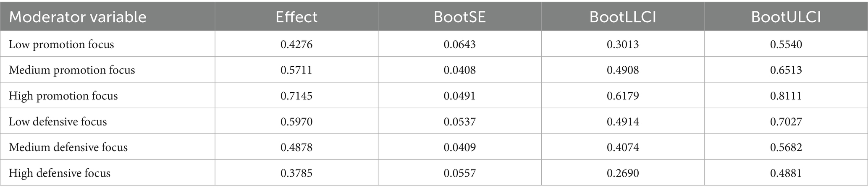Select the BootULCI cell showing 0.7027
868x193 pixels.
(786, 122)
